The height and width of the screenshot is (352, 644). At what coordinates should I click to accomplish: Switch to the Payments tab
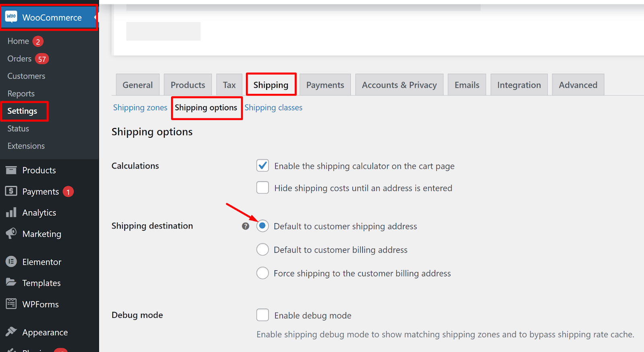[325, 85]
